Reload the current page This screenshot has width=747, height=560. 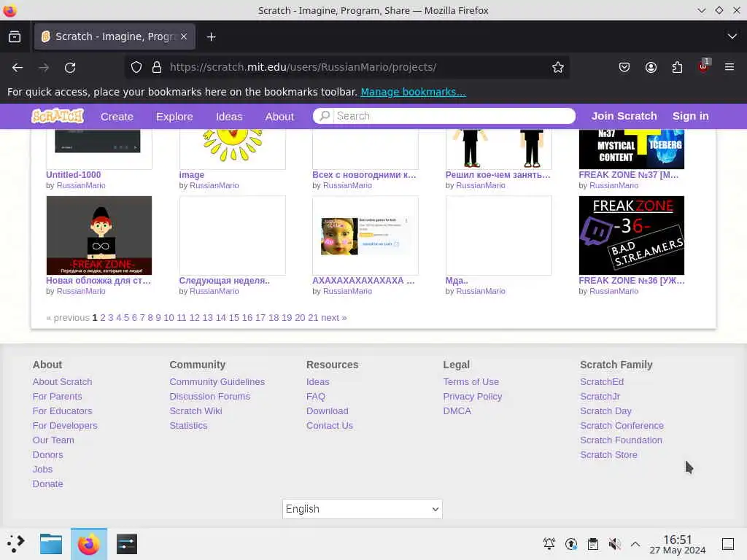click(70, 68)
